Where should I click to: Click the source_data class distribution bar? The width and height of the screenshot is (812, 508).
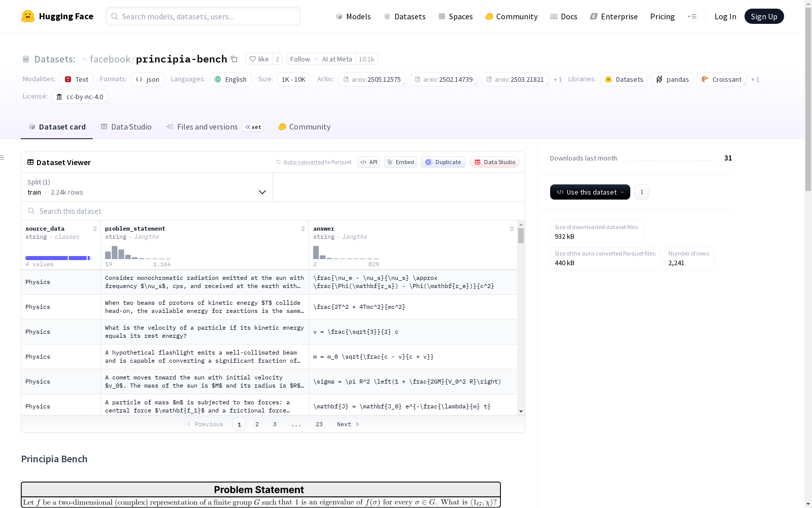(58, 258)
